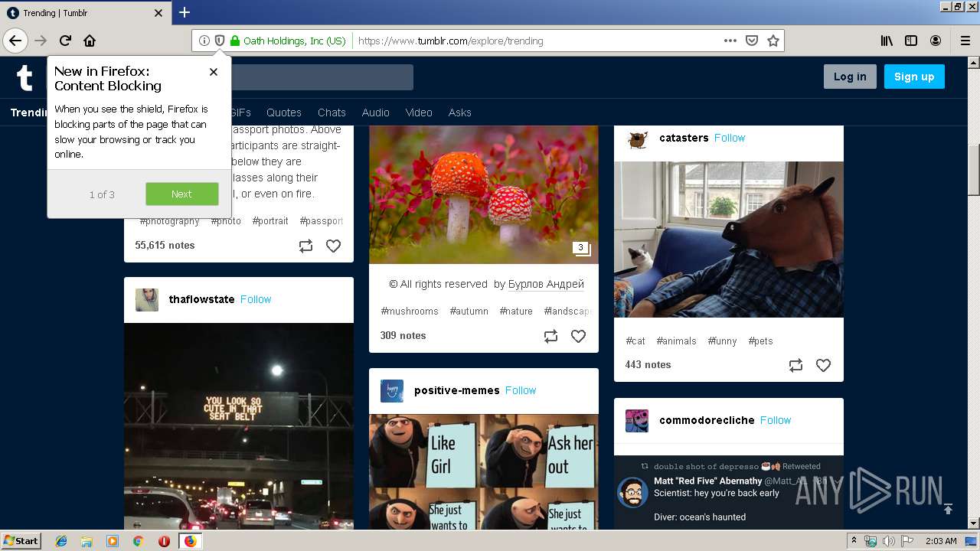Switch to the Chats tab

(332, 112)
